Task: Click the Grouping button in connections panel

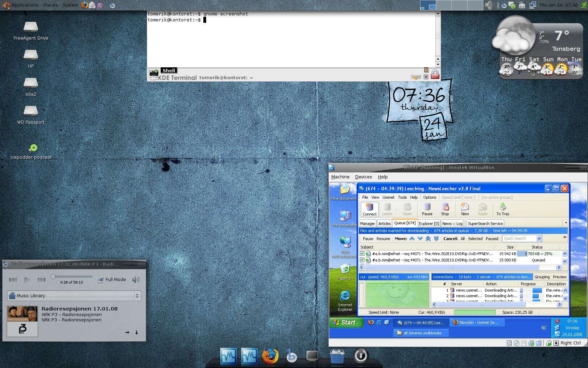Action: pos(542,277)
